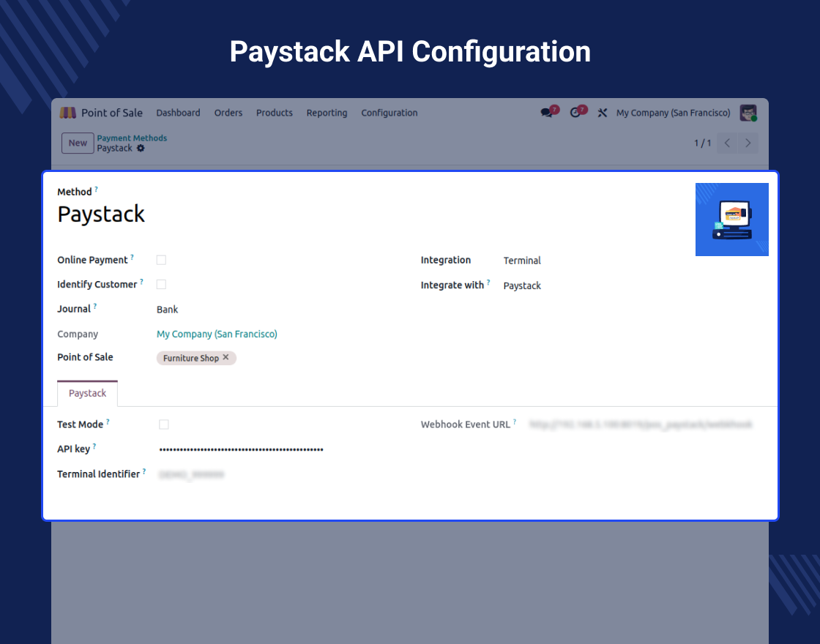Click the Webhook Event URL value
This screenshot has width=820, height=644.
[x=641, y=424]
